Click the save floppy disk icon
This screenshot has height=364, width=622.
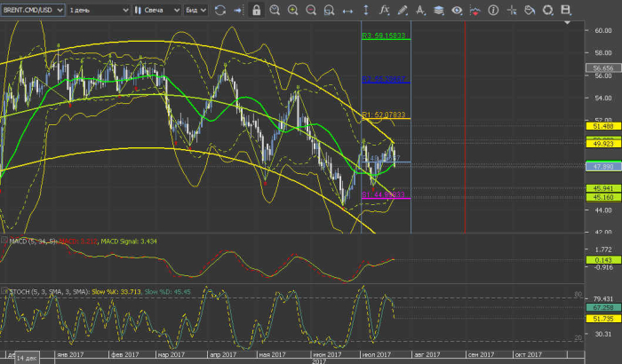coord(564,10)
